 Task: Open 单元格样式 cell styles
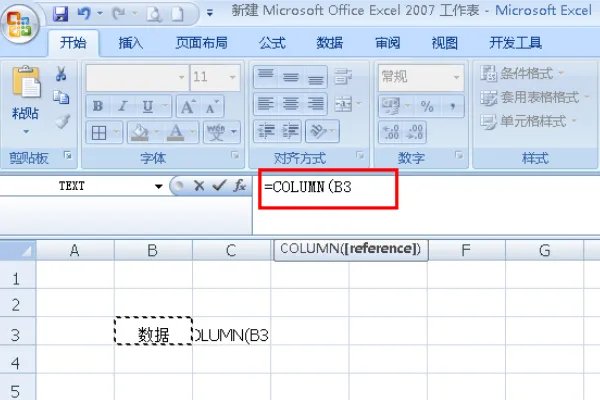click(528, 121)
